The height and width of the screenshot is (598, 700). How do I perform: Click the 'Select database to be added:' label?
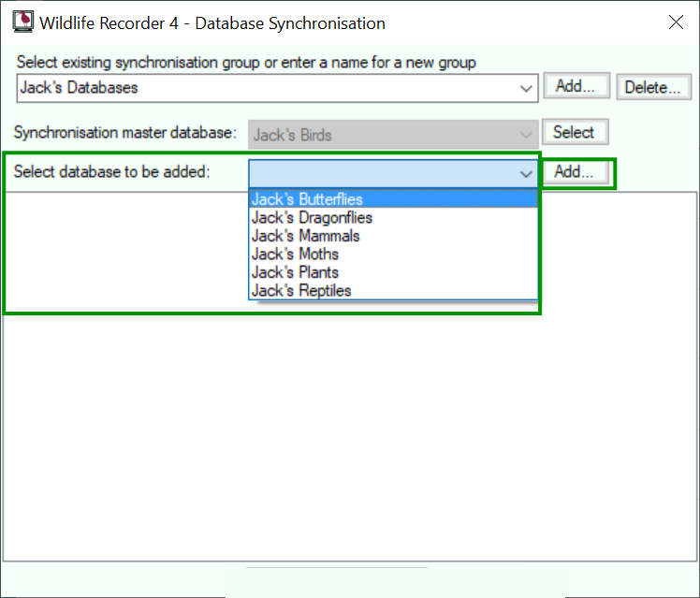click(111, 172)
